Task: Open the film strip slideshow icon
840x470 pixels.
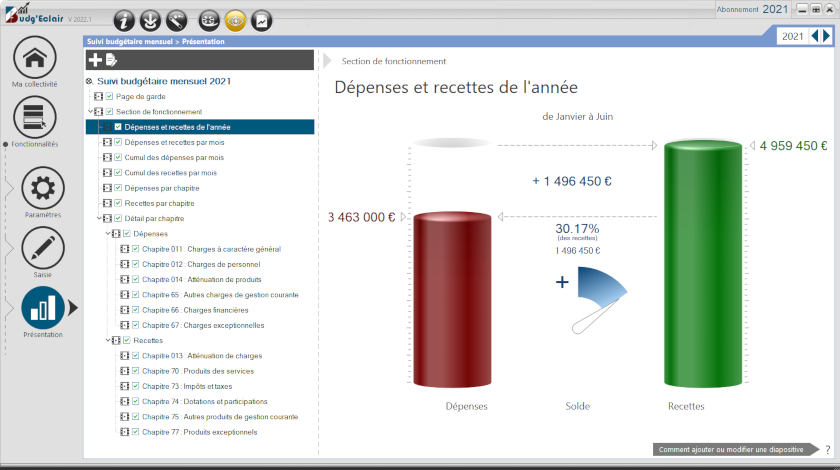Action: click(209, 21)
